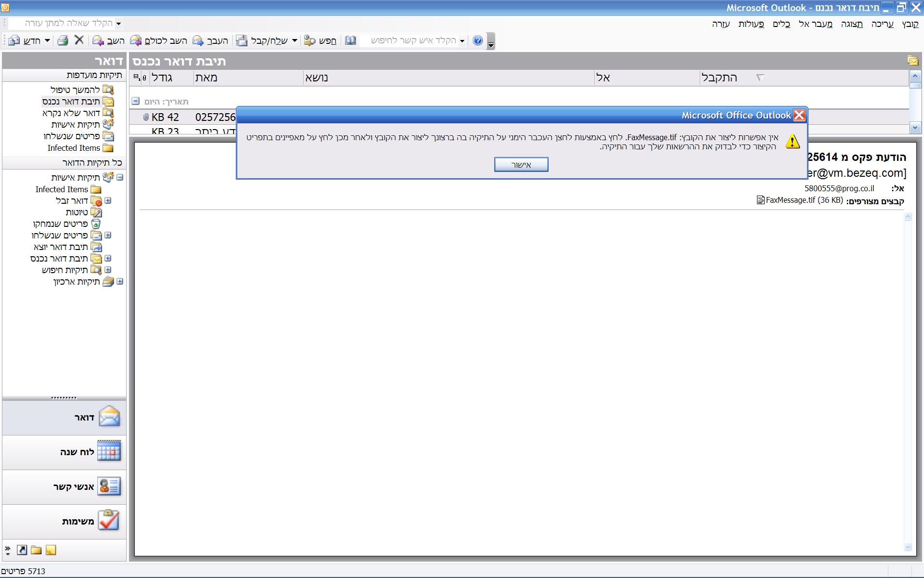Click the Notes icon at pane bottom
924x578 pixels.
click(51, 550)
